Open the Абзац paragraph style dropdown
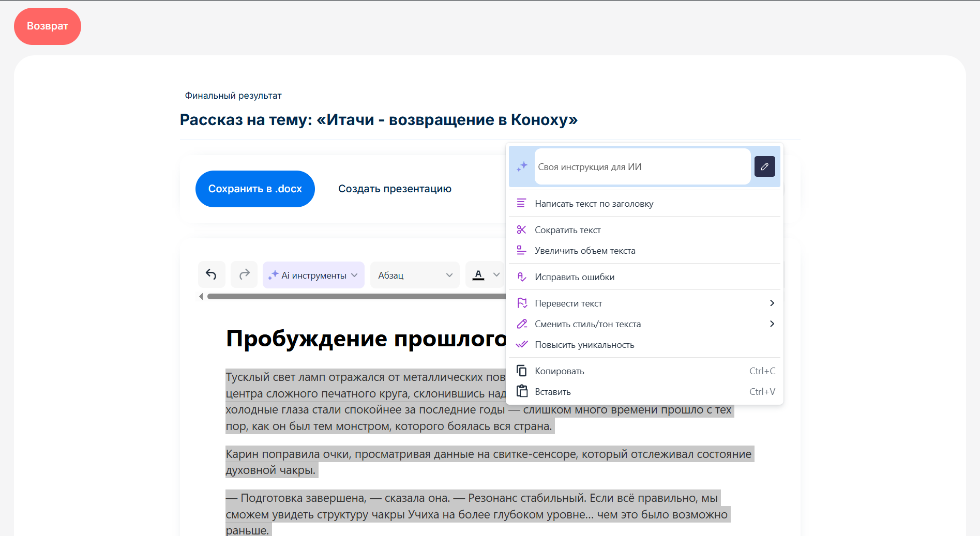980x536 pixels. 415,275
